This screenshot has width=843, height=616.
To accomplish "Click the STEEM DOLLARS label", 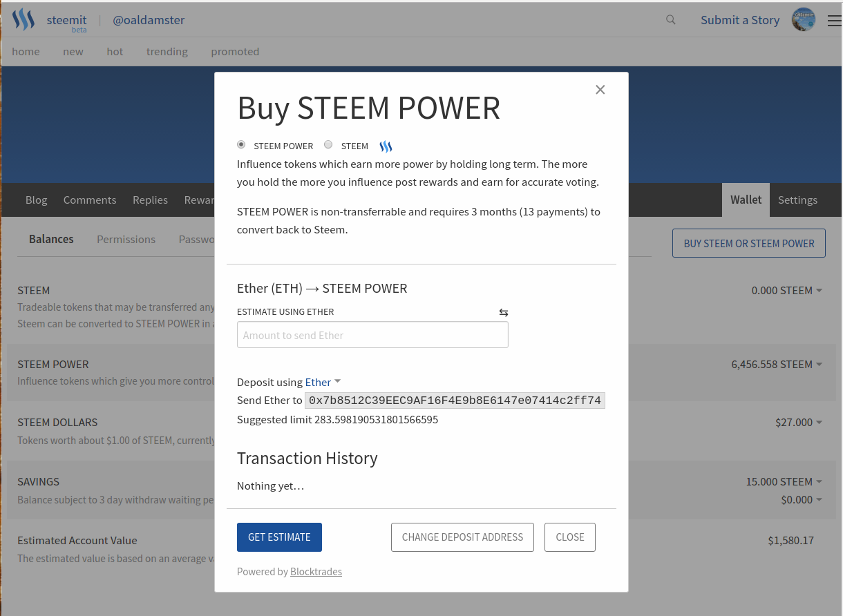I will click(x=57, y=423).
